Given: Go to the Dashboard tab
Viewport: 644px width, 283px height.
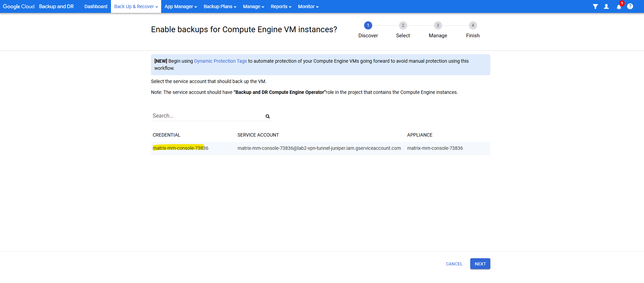Looking at the screenshot, I should coord(96,6).
